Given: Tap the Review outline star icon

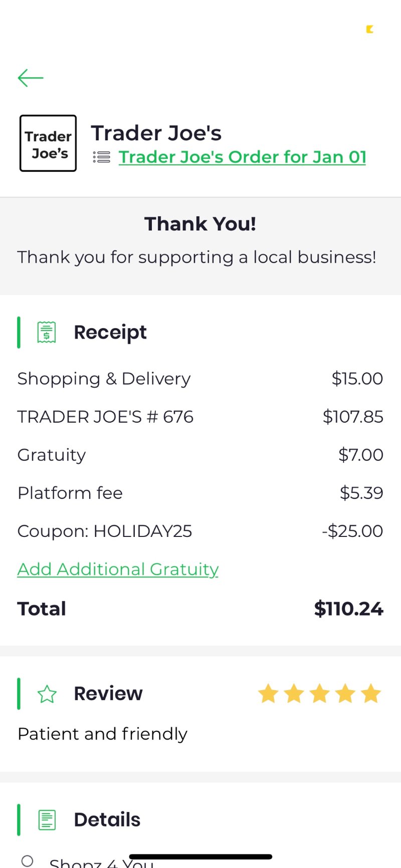Looking at the screenshot, I should 47,694.
